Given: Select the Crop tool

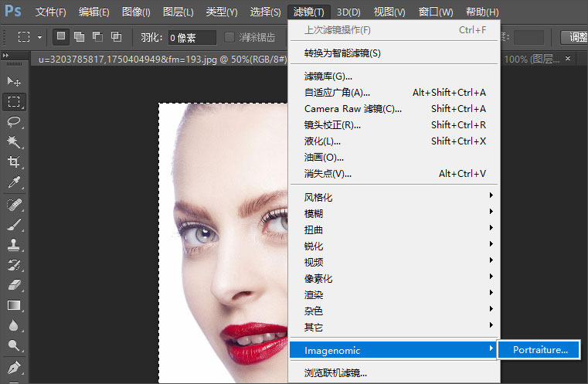Looking at the screenshot, I should (x=14, y=162).
